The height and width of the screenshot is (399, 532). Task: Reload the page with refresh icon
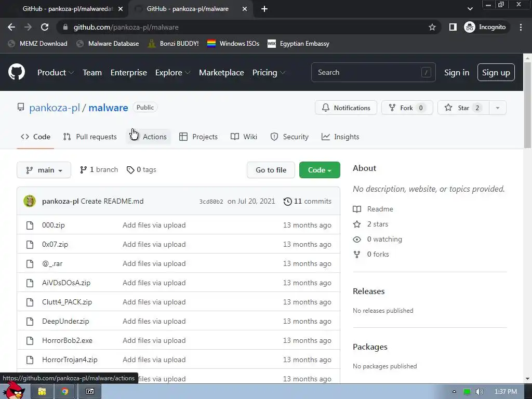[45, 27]
